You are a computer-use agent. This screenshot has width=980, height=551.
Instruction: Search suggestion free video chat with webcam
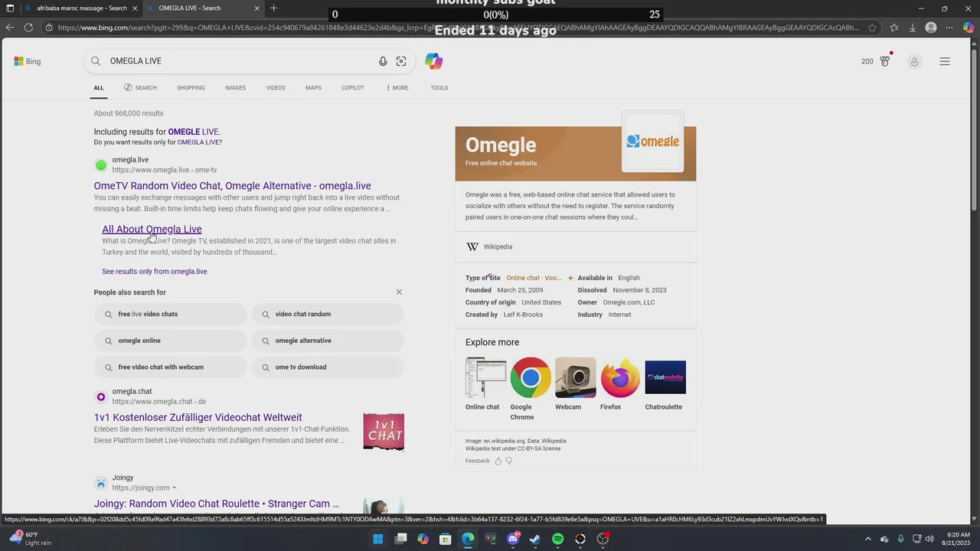(171, 367)
